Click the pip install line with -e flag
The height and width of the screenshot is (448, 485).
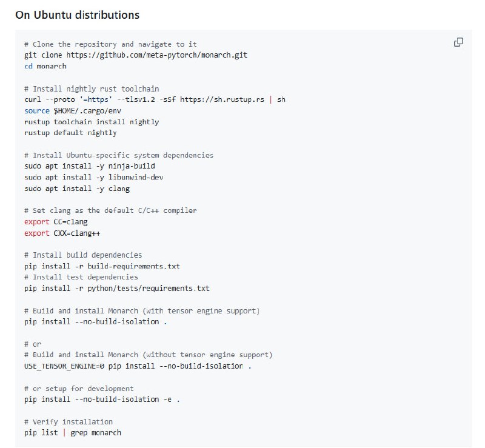point(102,400)
